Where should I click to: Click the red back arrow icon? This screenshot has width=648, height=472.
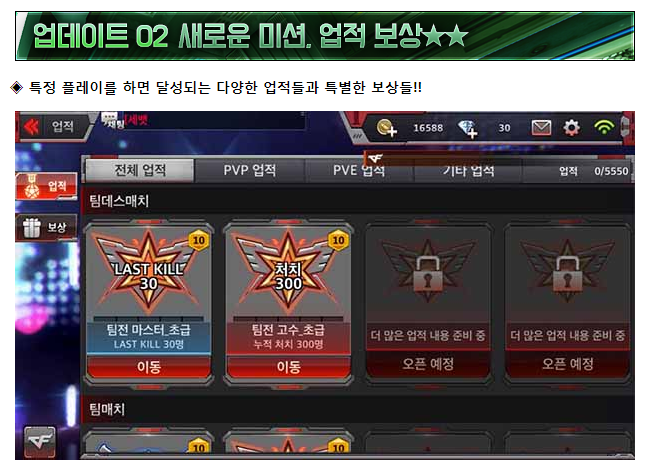[x=31, y=126]
